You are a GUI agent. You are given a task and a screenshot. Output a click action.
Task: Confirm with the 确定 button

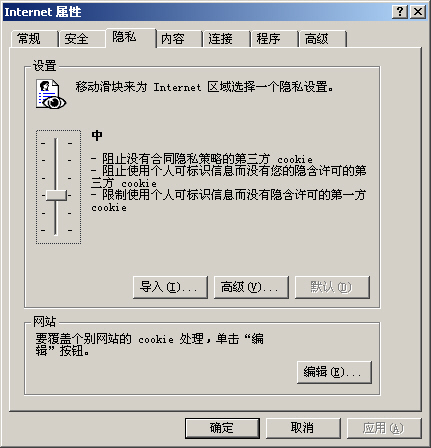(222, 428)
